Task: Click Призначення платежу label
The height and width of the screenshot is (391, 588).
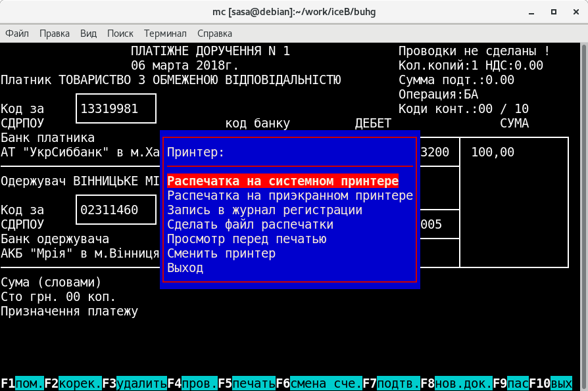Action: tap(69, 311)
